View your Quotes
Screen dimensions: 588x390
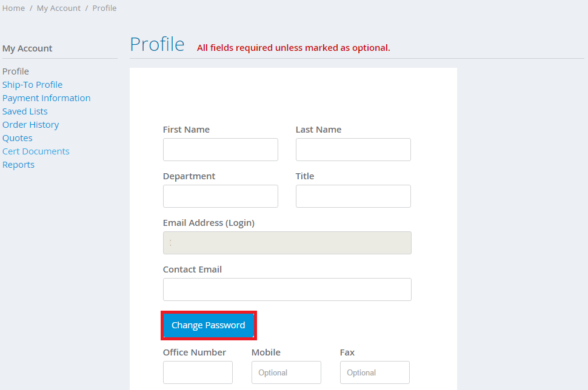pyautogui.click(x=17, y=137)
